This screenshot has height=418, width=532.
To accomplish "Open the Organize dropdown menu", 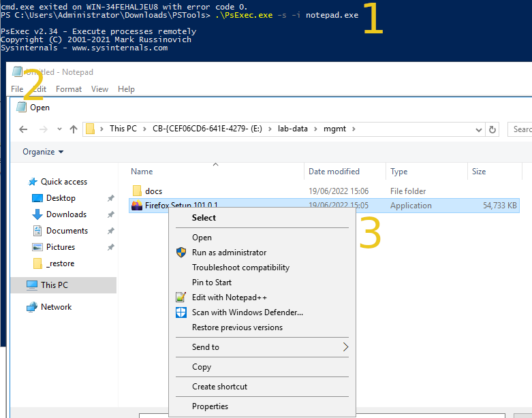I will coord(43,152).
